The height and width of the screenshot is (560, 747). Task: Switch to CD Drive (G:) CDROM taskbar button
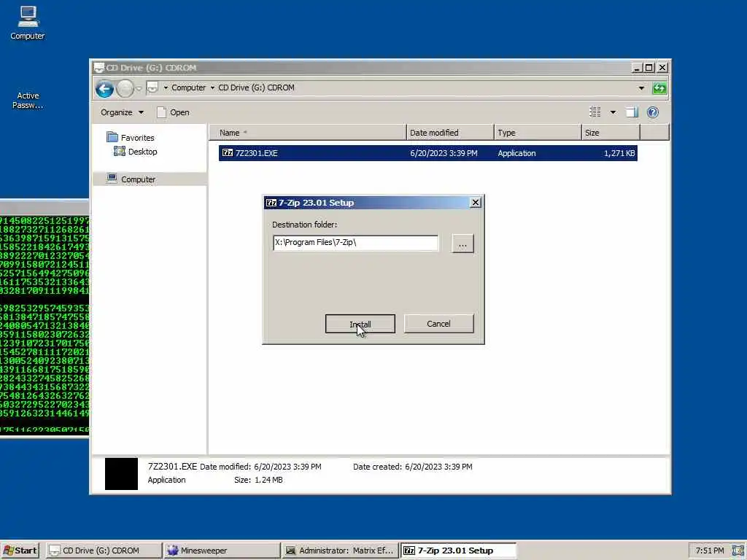coord(104,551)
